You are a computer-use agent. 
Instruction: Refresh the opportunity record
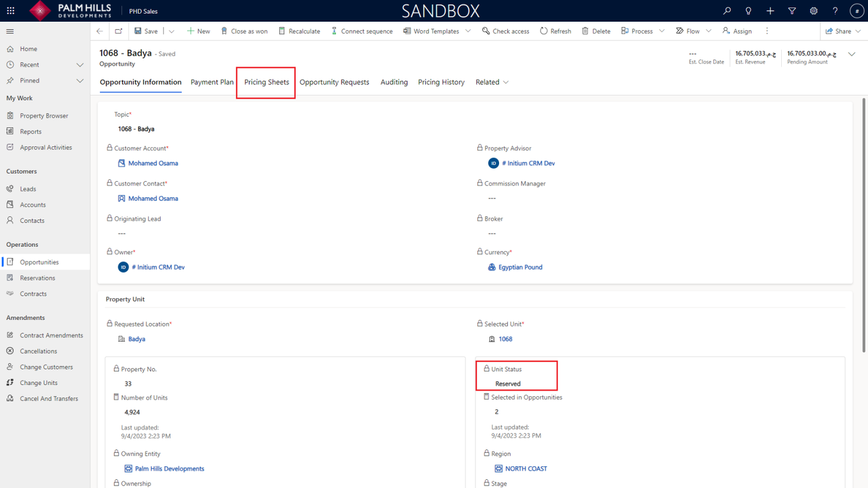(556, 31)
